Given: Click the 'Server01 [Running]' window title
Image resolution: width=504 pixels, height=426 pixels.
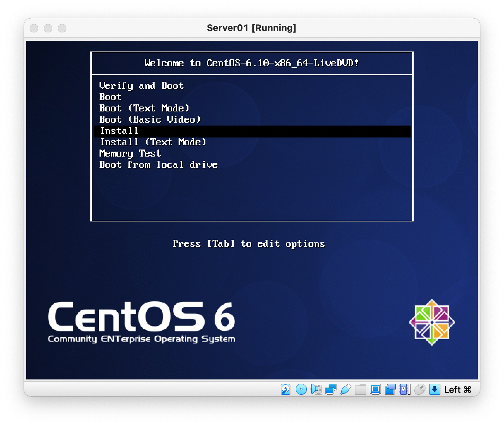Looking at the screenshot, I should pyautogui.click(x=251, y=28).
